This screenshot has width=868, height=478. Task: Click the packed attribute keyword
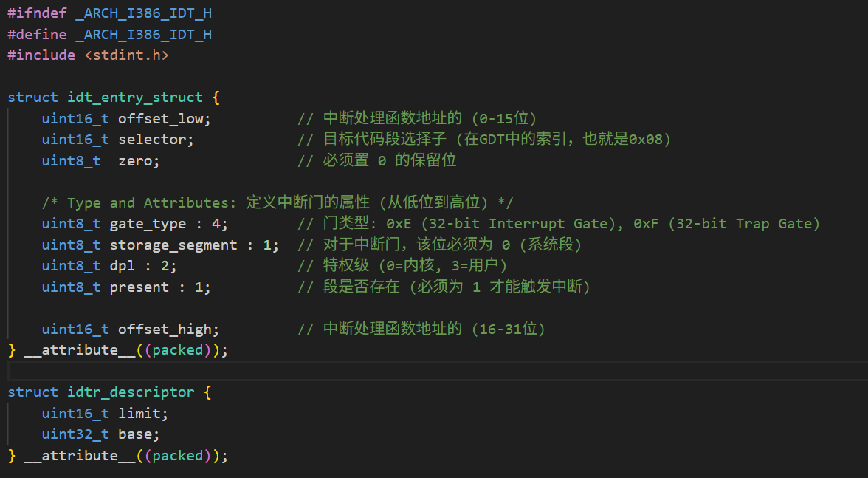click(x=177, y=349)
